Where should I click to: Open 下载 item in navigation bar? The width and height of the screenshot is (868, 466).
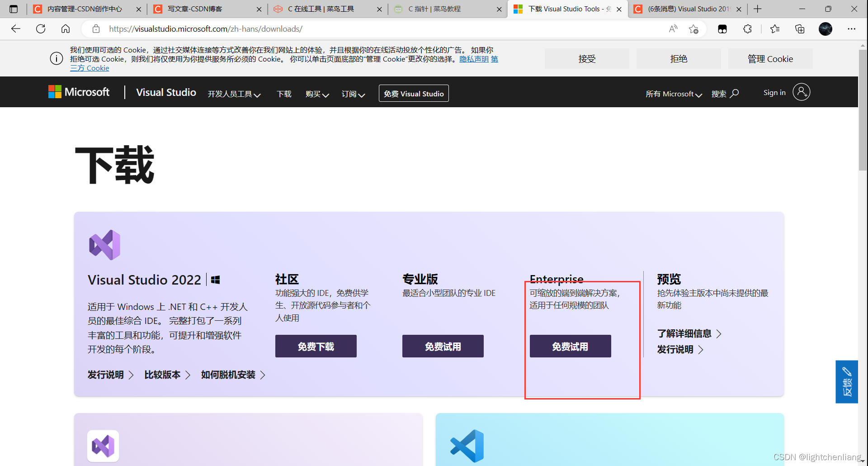tap(284, 94)
